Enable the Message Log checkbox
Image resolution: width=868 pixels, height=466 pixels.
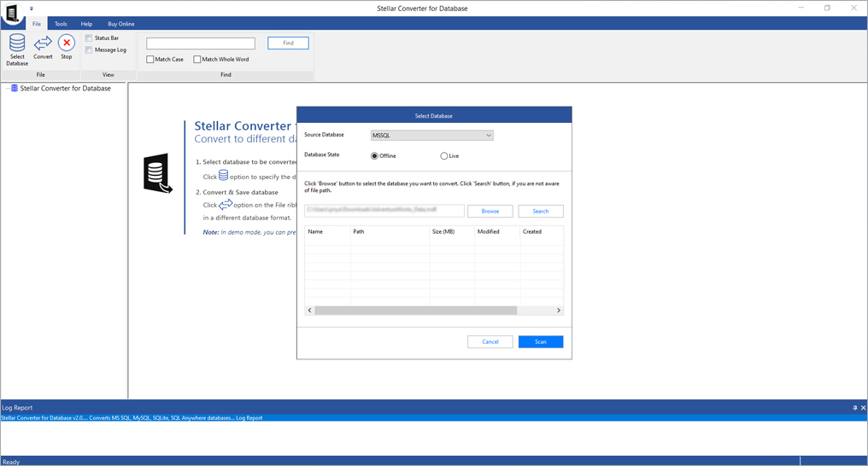(x=89, y=50)
